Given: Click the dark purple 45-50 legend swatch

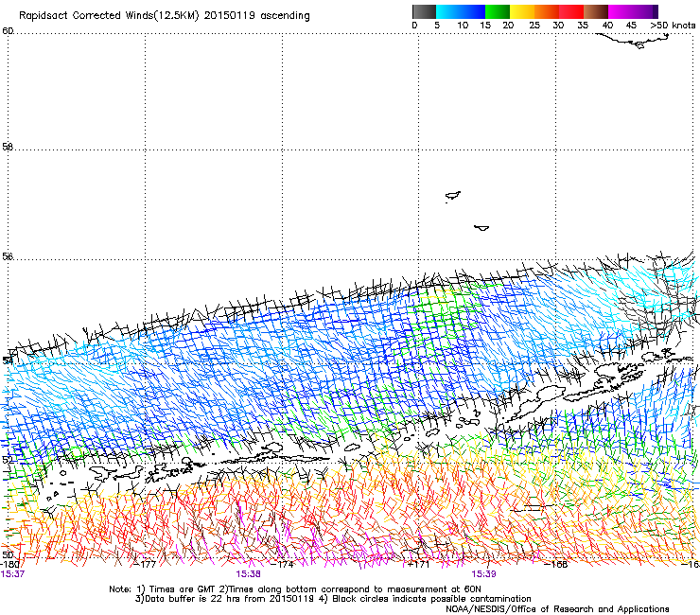Looking at the screenshot, I should 645,11.
